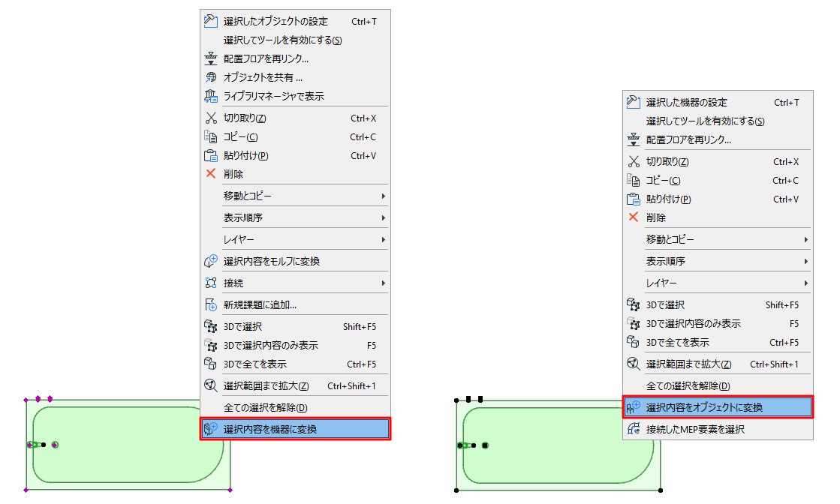Click 選択範囲まで拡大 icon in left menu
This screenshot has width=840, height=504.
click(210, 385)
